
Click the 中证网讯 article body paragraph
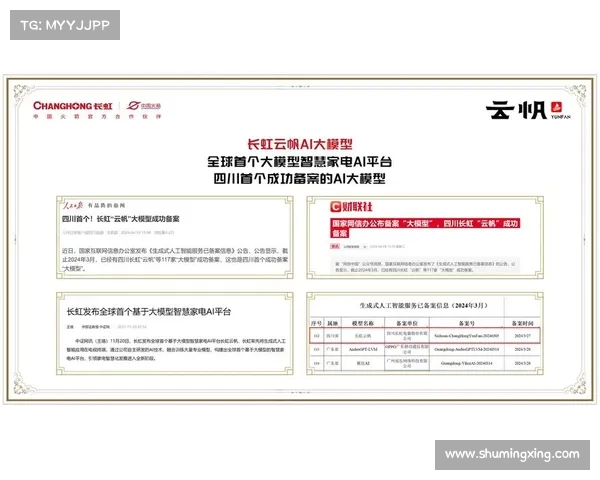[176, 349]
